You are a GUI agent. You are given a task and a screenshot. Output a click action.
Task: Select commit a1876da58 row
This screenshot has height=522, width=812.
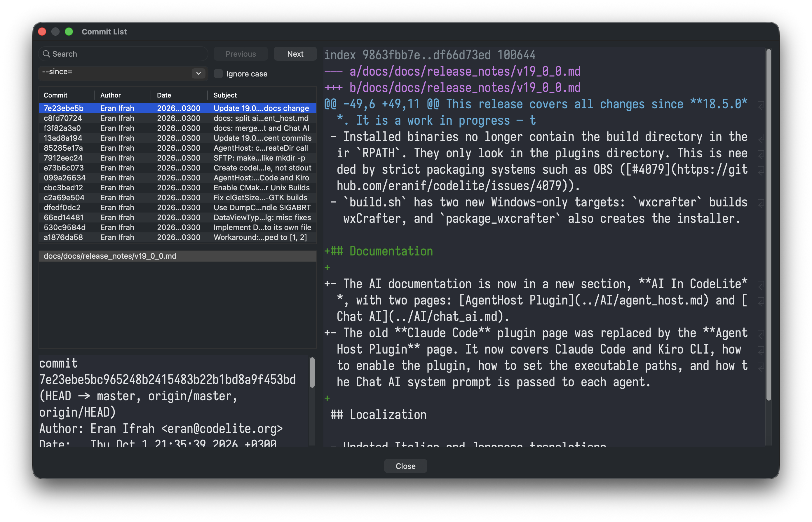[177, 237]
